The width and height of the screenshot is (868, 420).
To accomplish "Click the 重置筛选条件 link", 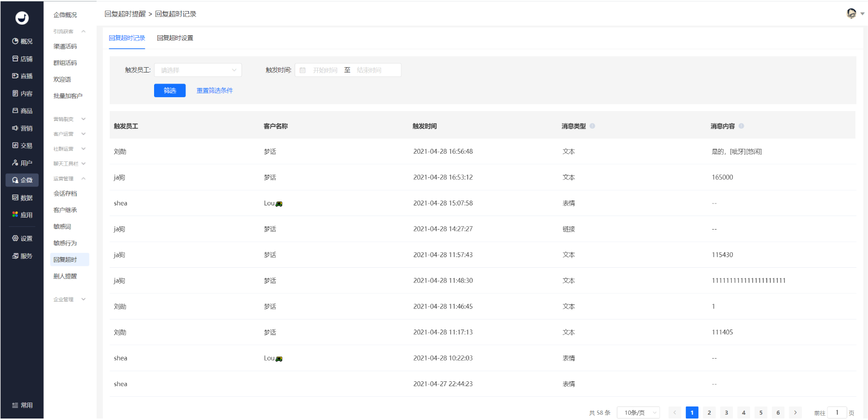I will click(x=214, y=90).
